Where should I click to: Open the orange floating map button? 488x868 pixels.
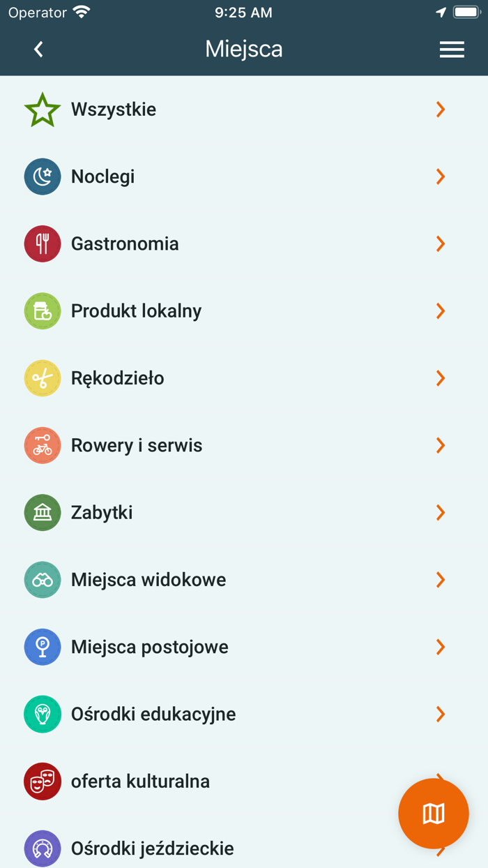[x=433, y=814]
